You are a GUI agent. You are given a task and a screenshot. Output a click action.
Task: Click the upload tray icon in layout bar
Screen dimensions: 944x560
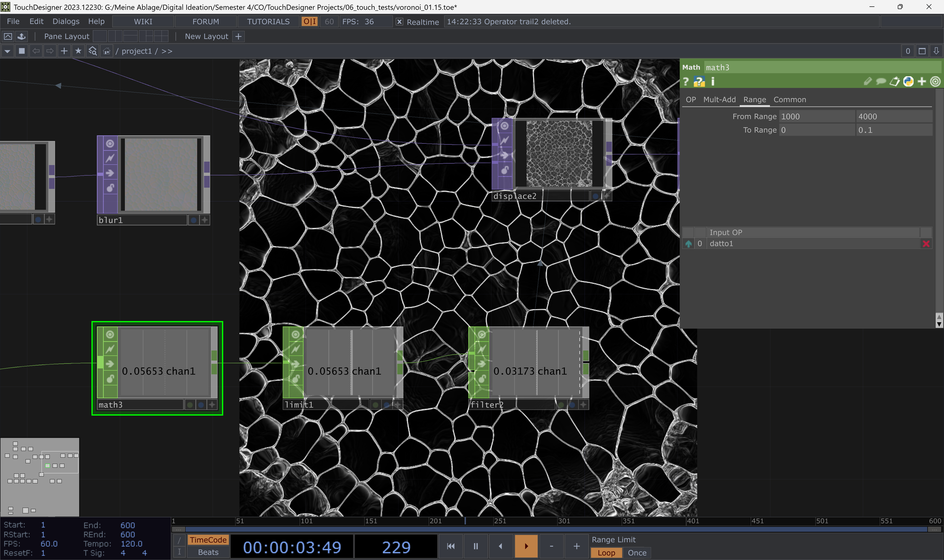tap(22, 36)
